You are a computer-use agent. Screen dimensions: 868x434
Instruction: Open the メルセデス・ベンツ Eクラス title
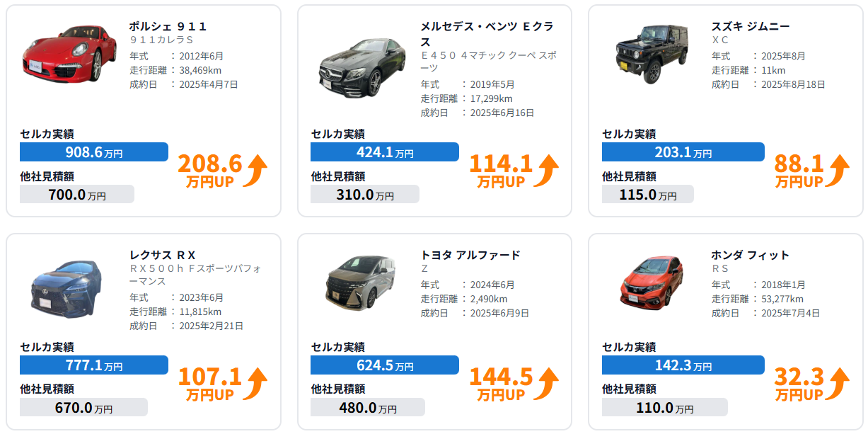click(487, 34)
